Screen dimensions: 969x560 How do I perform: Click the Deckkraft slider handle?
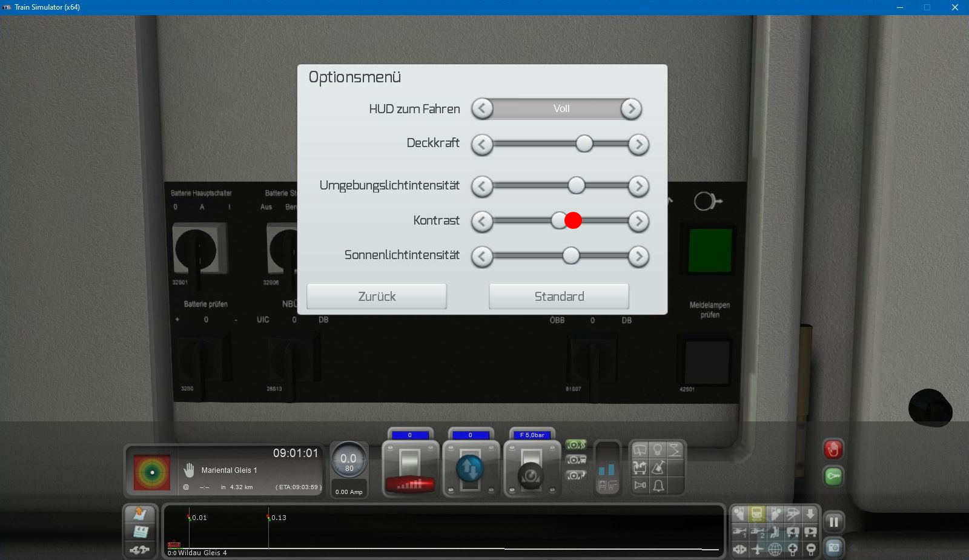[x=584, y=143]
